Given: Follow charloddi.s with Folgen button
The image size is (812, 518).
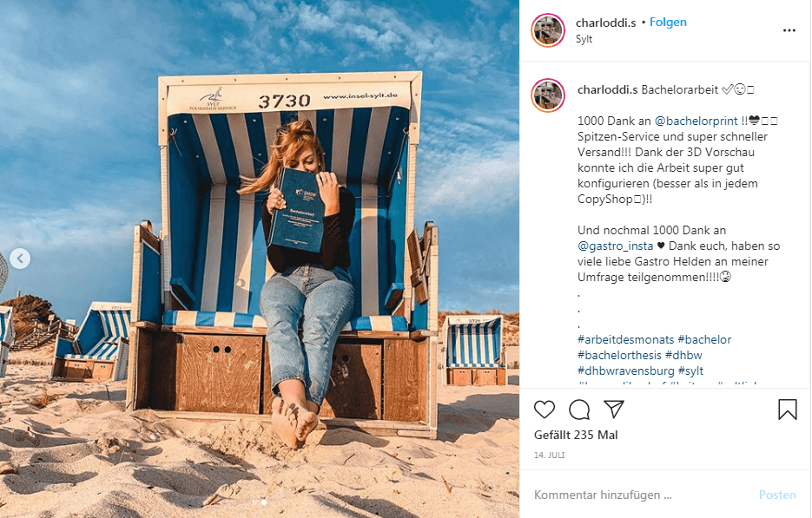Looking at the screenshot, I should point(668,23).
